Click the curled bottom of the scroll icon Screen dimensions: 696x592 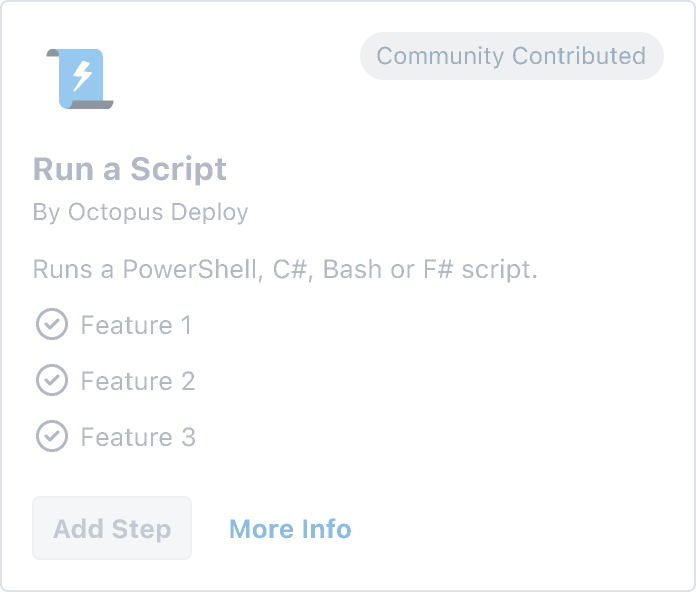tap(96, 103)
